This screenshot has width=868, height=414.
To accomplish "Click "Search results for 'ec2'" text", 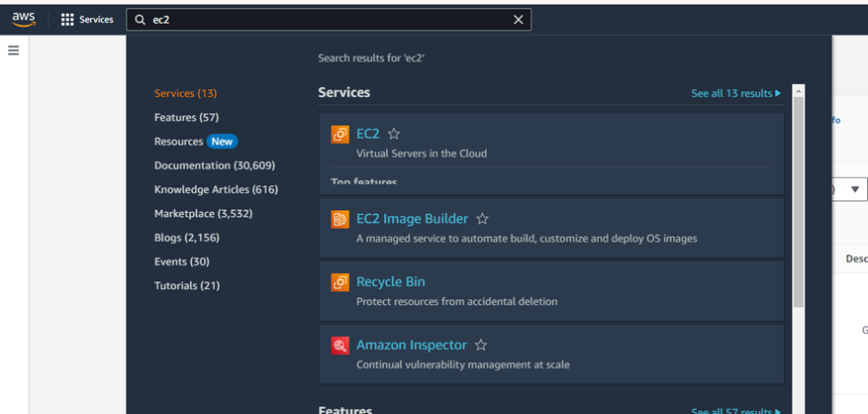I will [371, 58].
